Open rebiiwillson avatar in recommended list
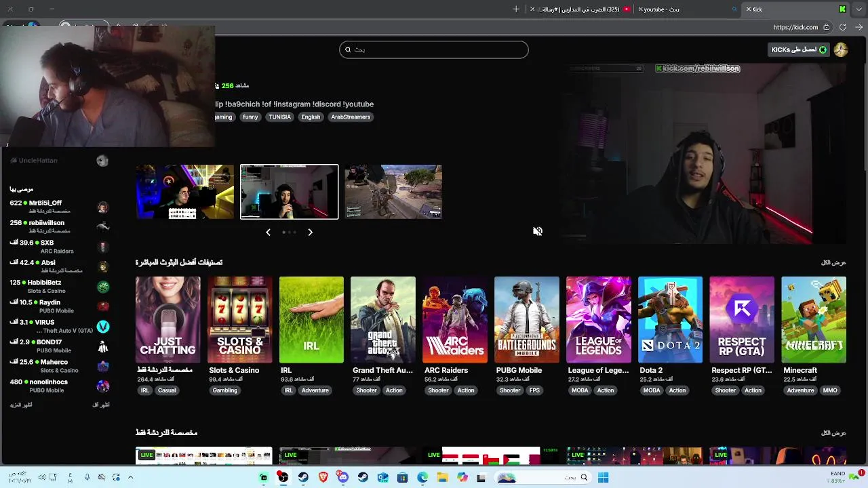Viewport: 868px width, 488px height. [x=102, y=227]
